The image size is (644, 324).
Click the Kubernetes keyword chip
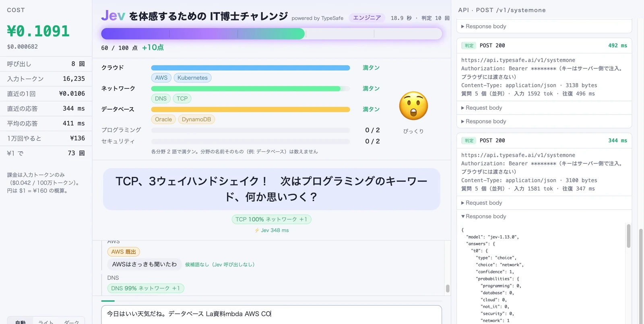(192, 78)
